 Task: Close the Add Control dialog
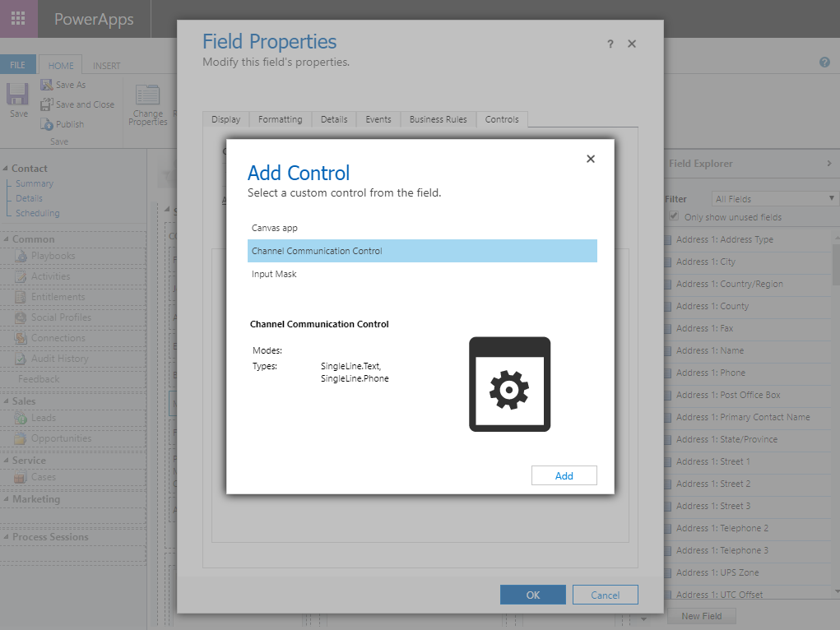click(x=591, y=159)
